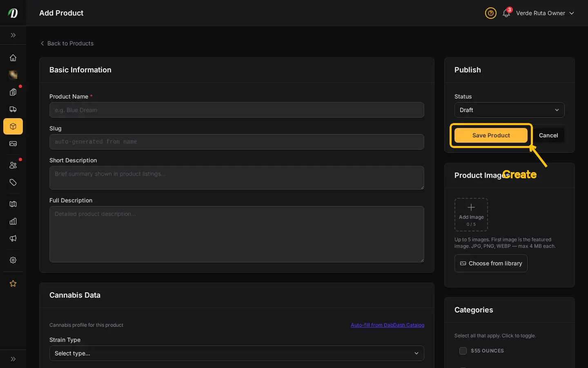Open the megaphone marketing icon
The height and width of the screenshot is (368, 588).
(x=13, y=238)
